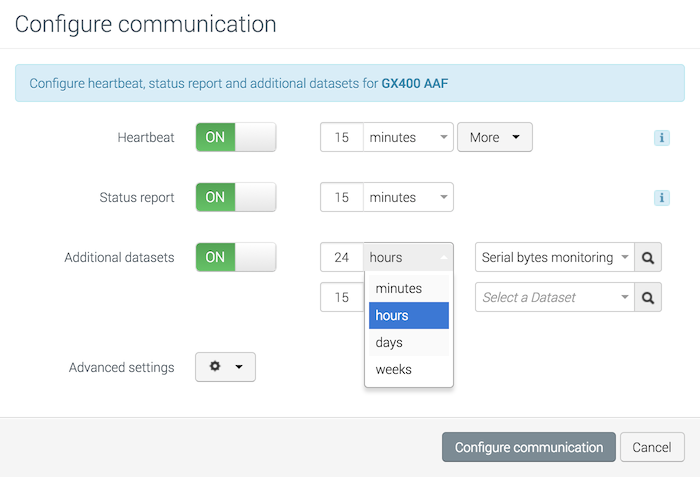
Task: Open the Advanced settings gear button
Action: [x=225, y=367]
